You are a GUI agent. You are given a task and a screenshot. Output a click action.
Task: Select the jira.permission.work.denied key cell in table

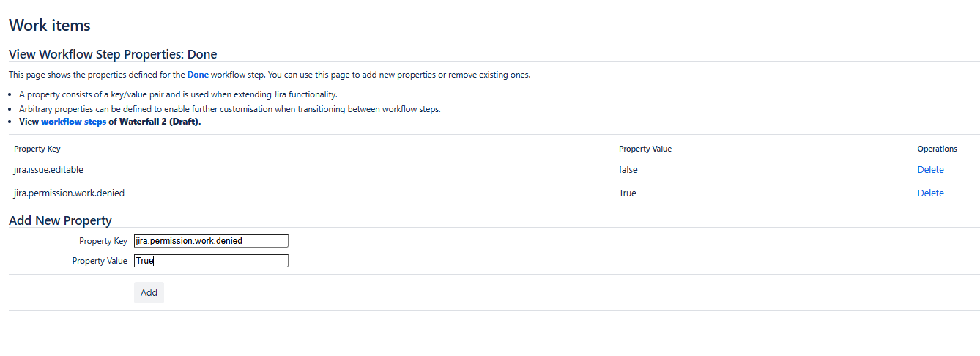[69, 193]
